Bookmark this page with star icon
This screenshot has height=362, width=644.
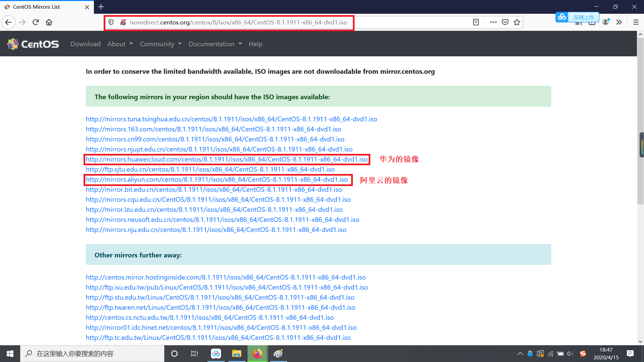click(x=517, y=22)
